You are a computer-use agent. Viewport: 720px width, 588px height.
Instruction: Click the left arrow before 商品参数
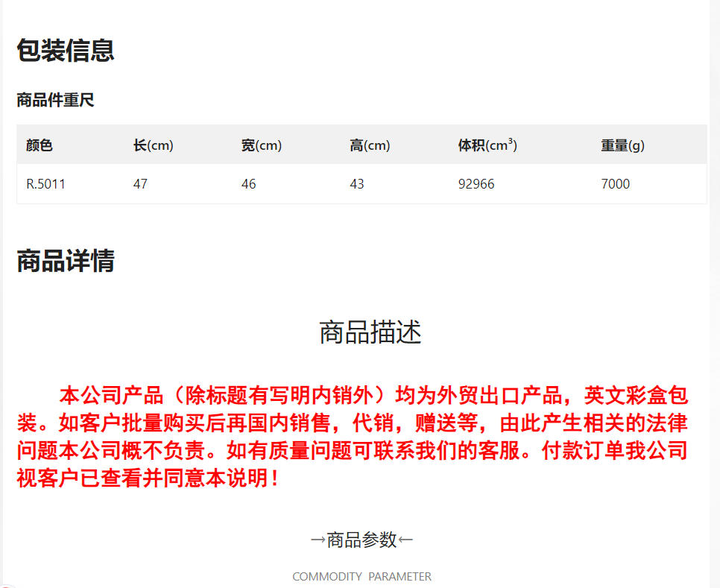click(318, 540)
